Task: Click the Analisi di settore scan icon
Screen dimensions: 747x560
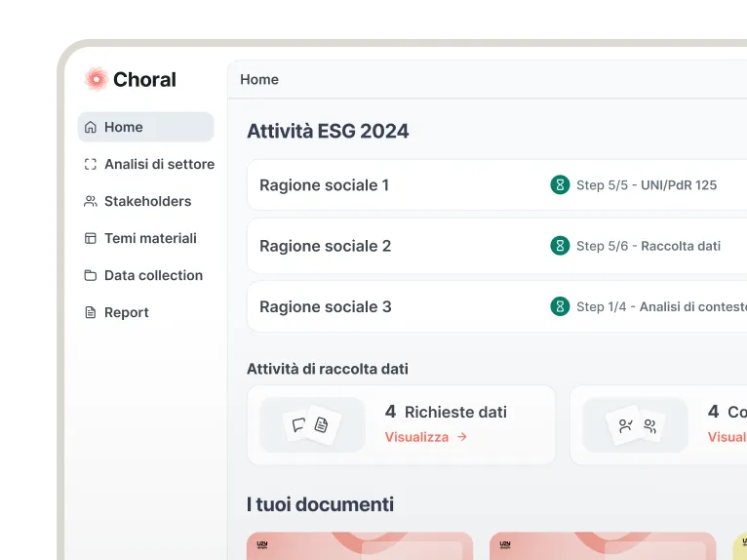Action: 90,164
